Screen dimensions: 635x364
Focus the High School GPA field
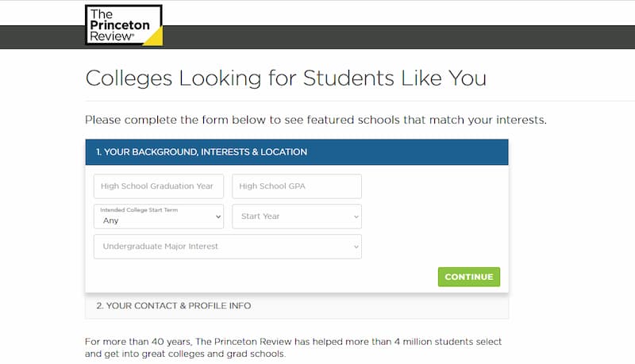pyautogui.click(x=297, y=186)
